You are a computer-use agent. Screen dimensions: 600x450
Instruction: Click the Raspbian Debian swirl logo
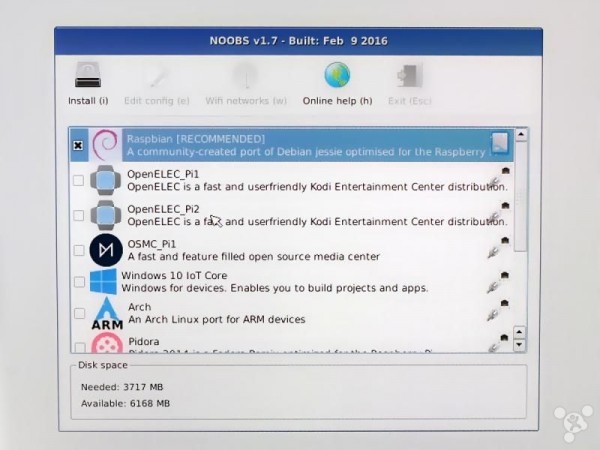[104, 145]
